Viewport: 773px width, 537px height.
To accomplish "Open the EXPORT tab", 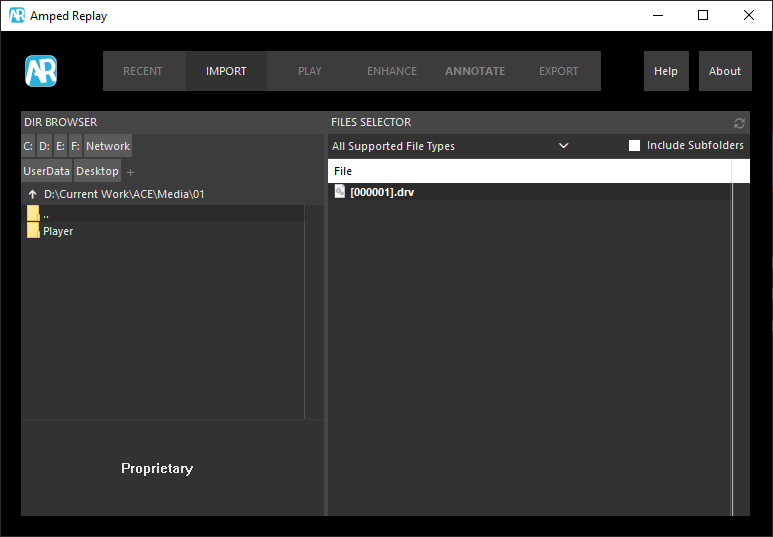I will coord(559,71).
